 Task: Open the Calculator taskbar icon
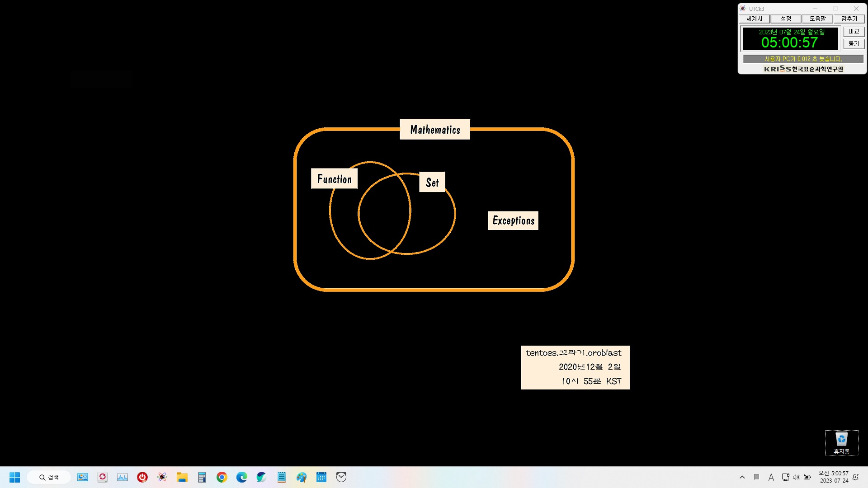202,477
